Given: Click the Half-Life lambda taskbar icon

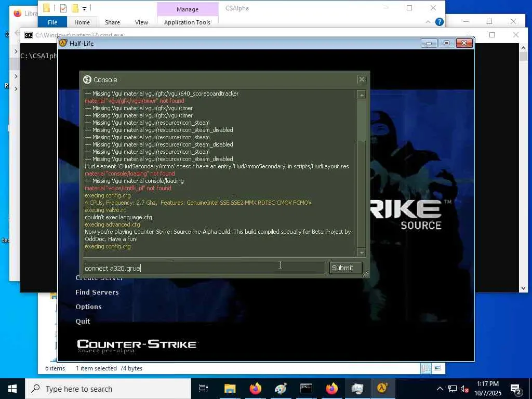Looking at the screenshot, I should click(x=382, y=388).
